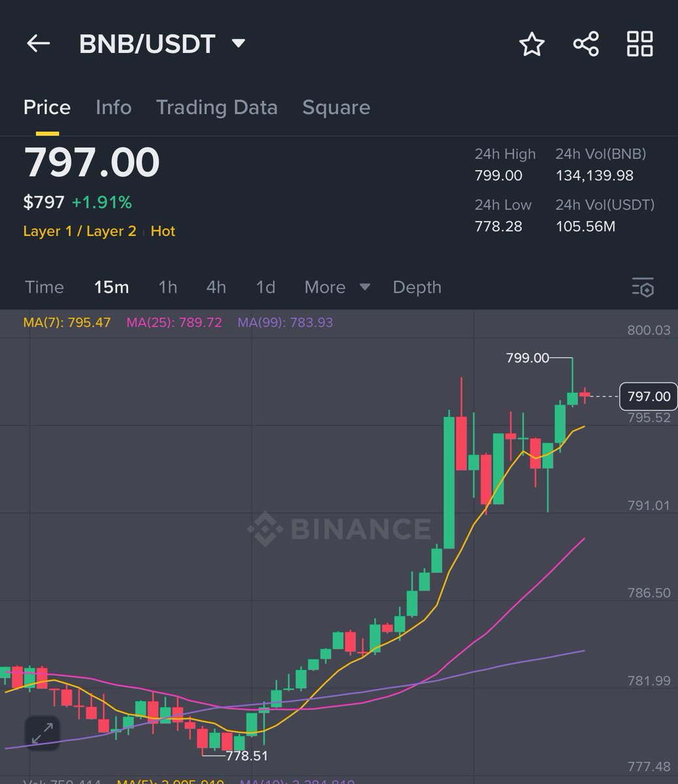The height and width of the screenshot is (784, 678).
Task: Select the Time chart interval
Action: pos(44,287)
